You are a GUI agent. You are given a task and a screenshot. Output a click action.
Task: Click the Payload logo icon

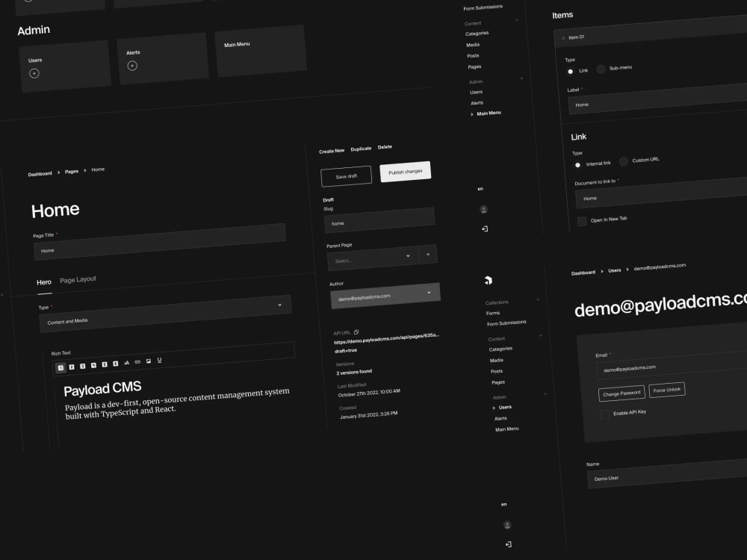pos(490,280)
